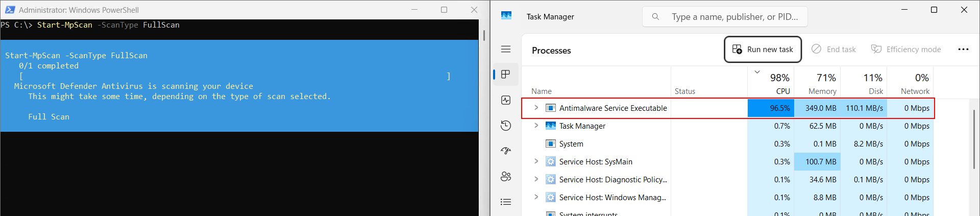Viewport: 980px width, 216px height.
Task: Open the App history page icon
Action: coord(506,126)
